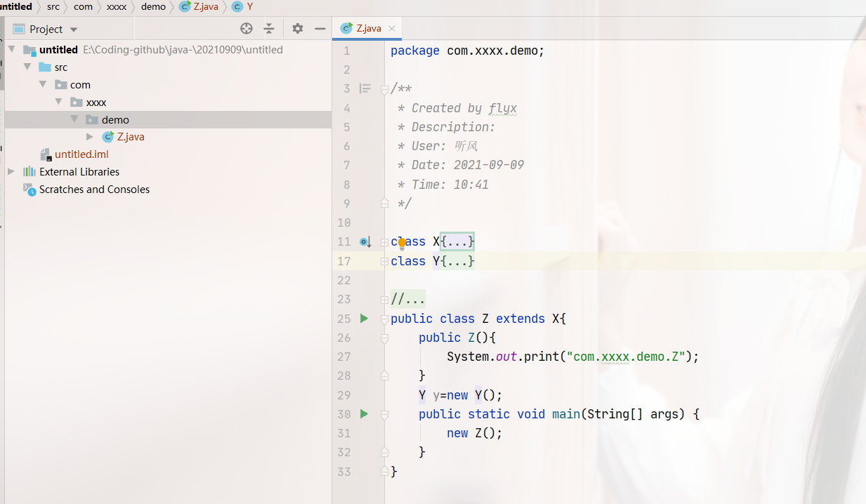This screenshot has height=504, width=866.
Task: Click 'Date: 2021-09-09' comment line
Action: 468,165
